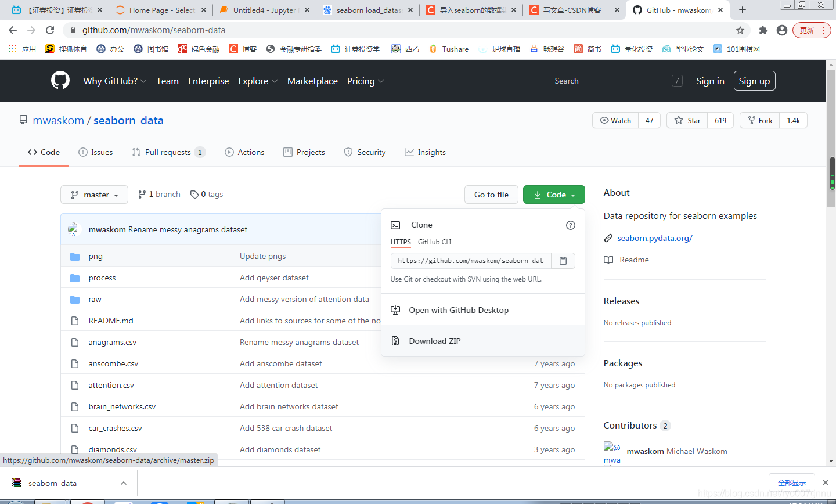Toggle the green Code dropdown

pyautogui.click(x=554, y=195)
